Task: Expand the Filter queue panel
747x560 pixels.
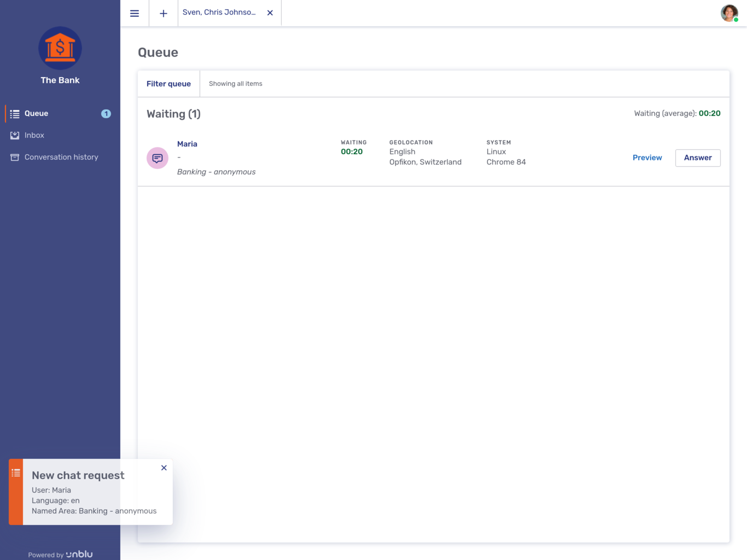Action: tap(168, 84)
